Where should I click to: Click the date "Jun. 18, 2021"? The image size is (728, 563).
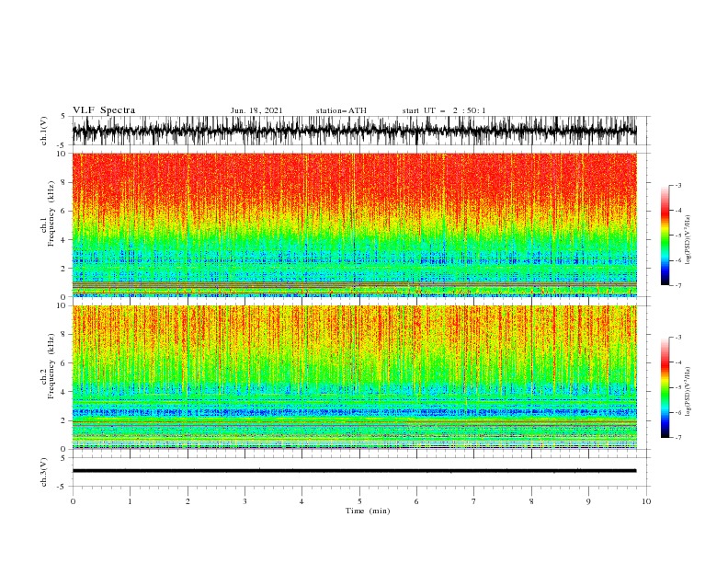pos(256,110)
